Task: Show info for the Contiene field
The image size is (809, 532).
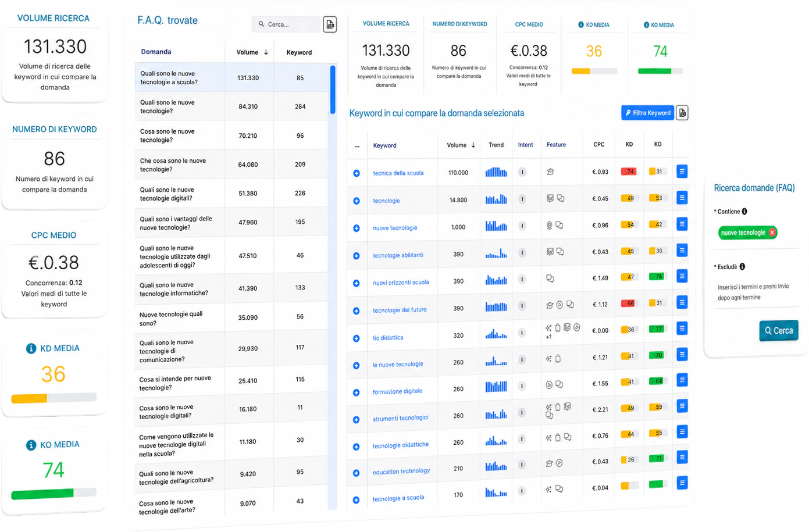Action: 744,212
